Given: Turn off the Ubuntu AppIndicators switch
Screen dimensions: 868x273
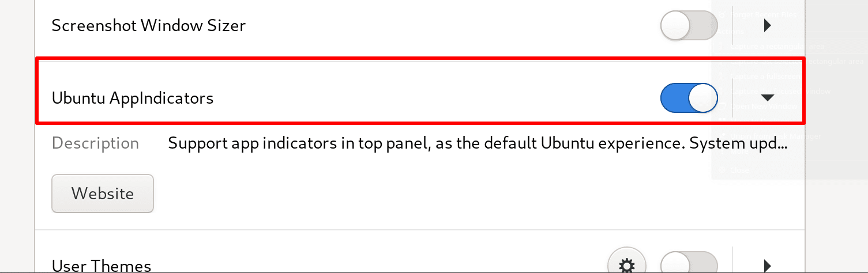Looking at the screenshot, I should pos(689,98).
